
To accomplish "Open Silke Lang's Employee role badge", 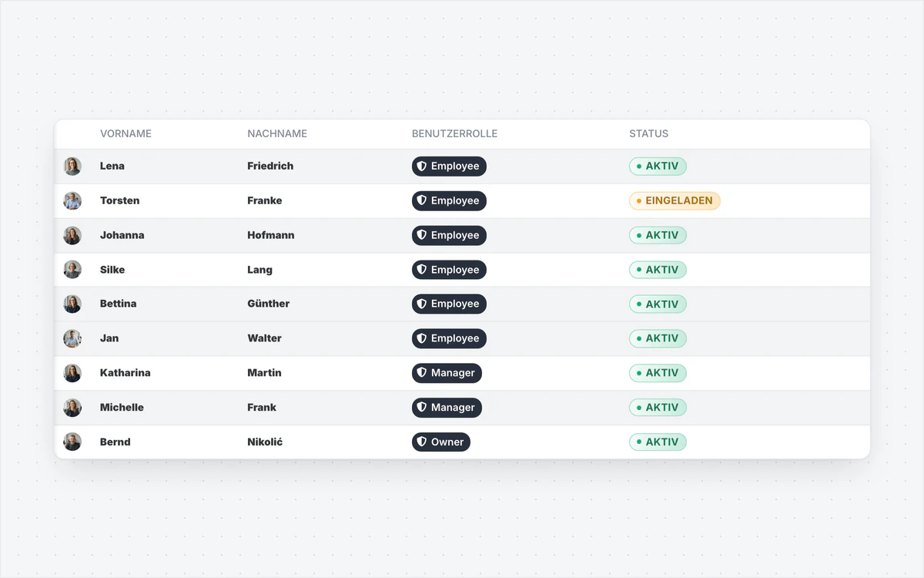I will click(449, 270).
